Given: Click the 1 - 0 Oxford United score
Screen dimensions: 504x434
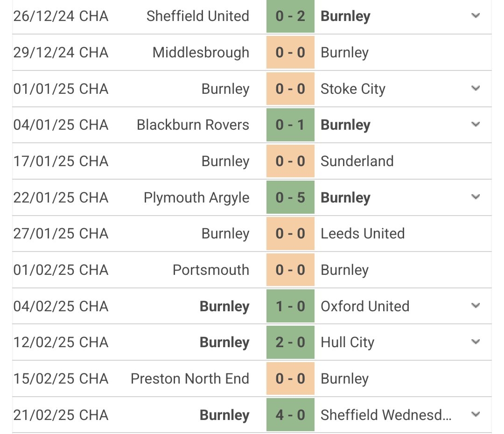Looking at the screenshot, I should [x=290, y=306].
